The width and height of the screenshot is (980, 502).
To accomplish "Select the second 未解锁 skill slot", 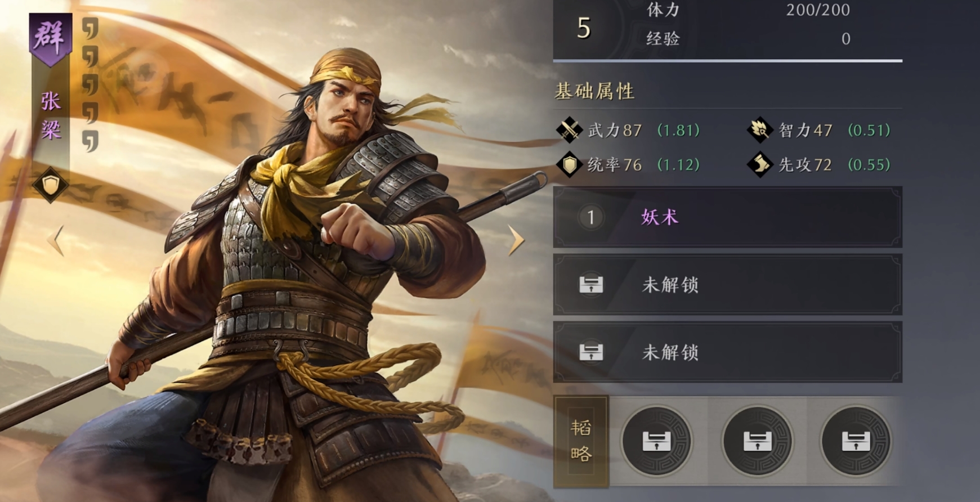I will coord(728,352).
